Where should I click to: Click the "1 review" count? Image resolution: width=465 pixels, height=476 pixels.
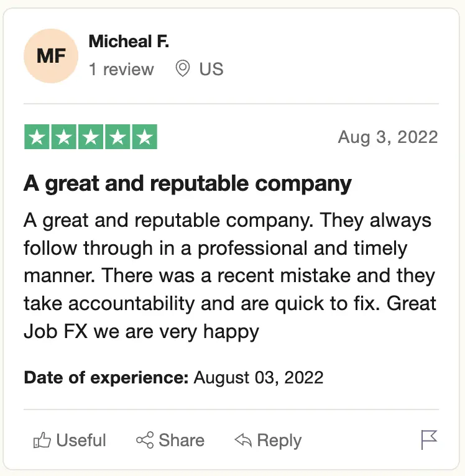coord(121,69)
